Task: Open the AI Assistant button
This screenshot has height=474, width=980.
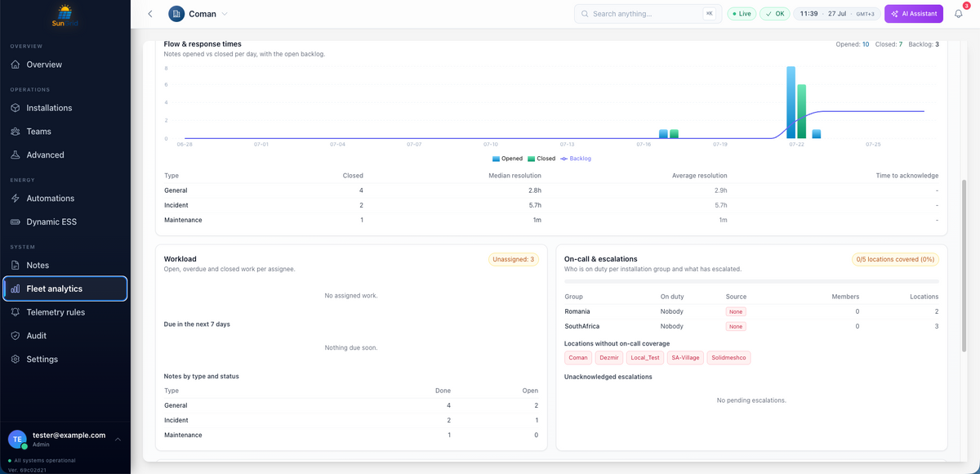Action: (x=914, y=14)
